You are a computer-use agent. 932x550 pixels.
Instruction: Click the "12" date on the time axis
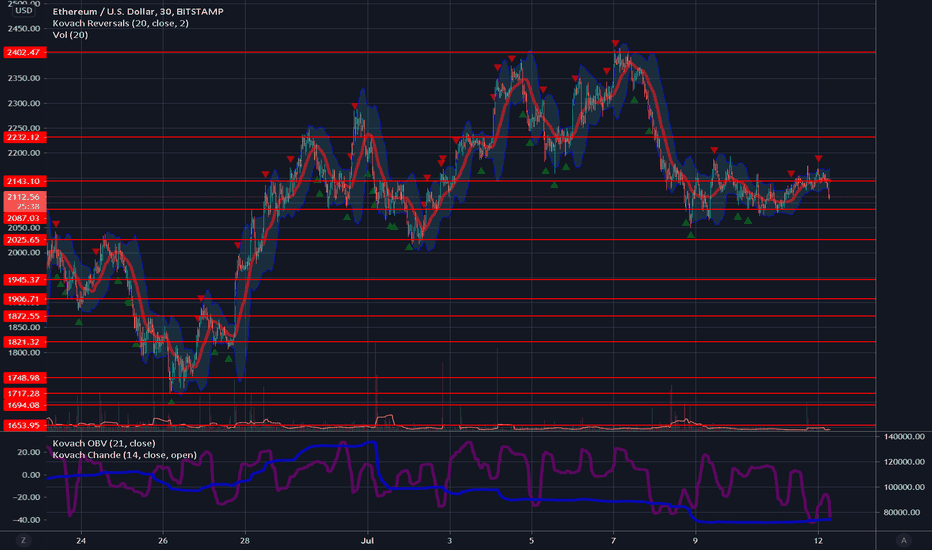(818, 540)
